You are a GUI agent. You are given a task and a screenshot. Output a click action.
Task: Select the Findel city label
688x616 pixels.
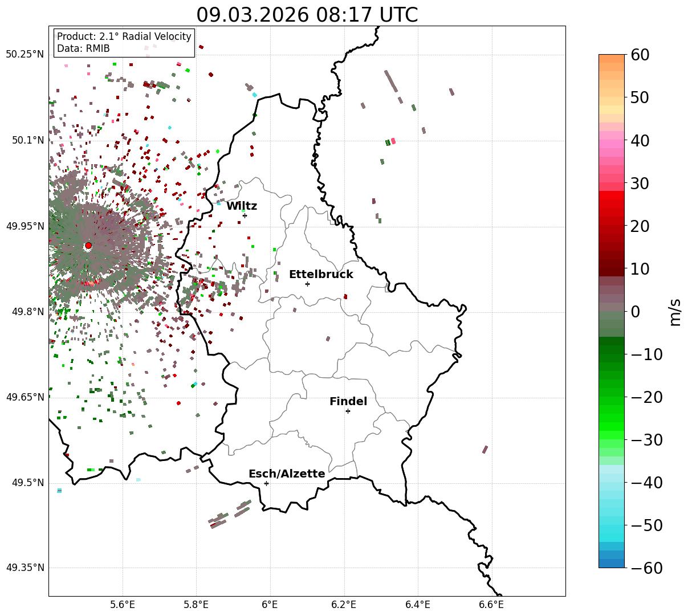(x=348, y=401)
